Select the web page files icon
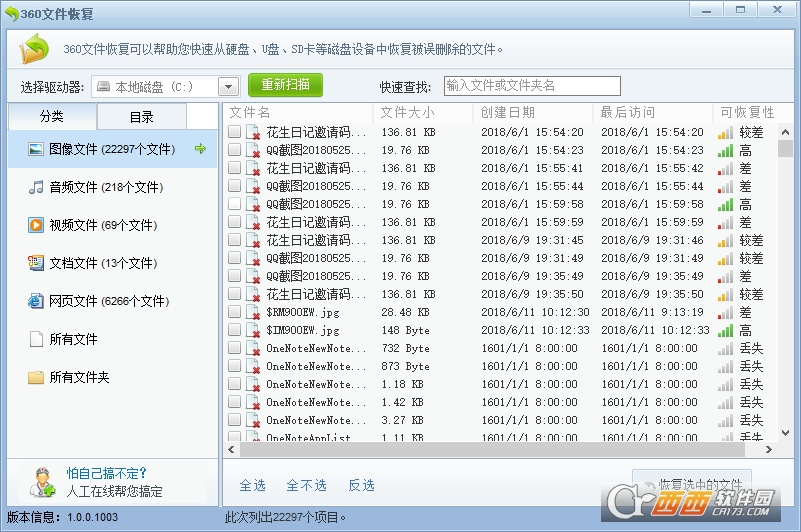801x532 pixels. [x=36, y=301]
